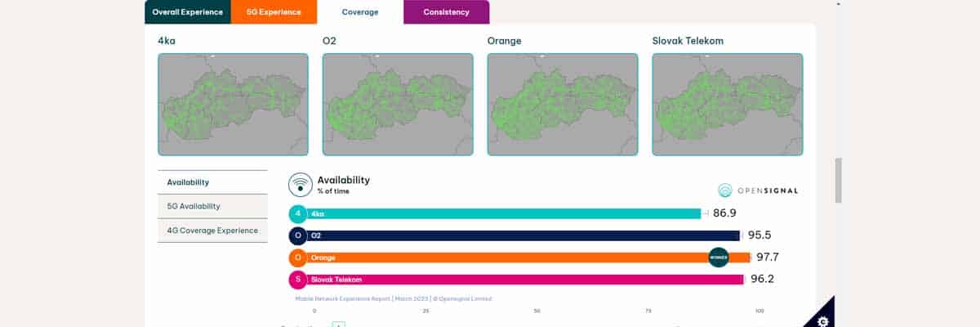Click the Mobile Network Experience Report footnote
This screenshot has width=980, height=327.
(394, 298)
